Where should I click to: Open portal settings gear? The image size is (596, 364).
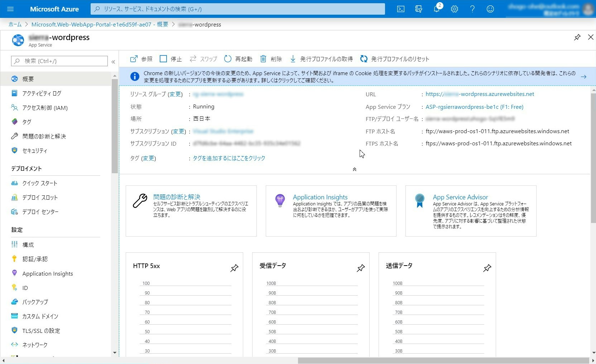[x=455, y=9]
